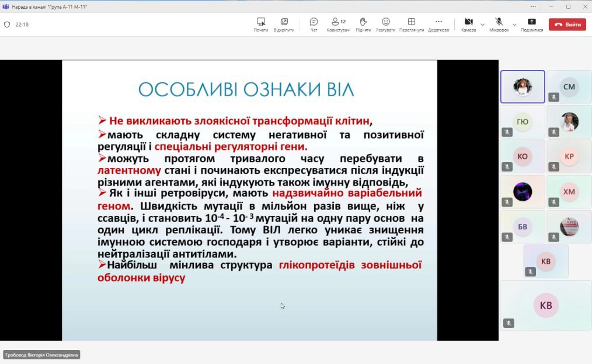592x364 pixels.
Task: Click the Teams app icon in title bar
Action: coord(6,6)
